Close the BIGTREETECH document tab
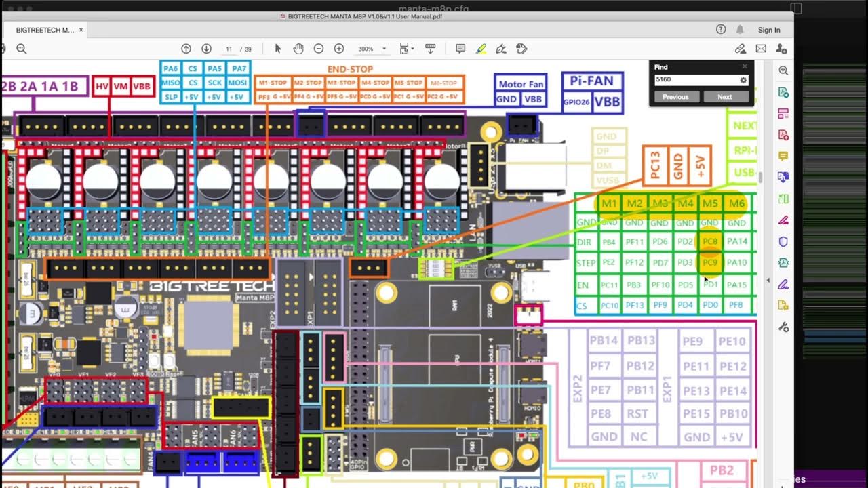Image resolution: width=868 pixels, height=488 pixels. coord(81,30)
